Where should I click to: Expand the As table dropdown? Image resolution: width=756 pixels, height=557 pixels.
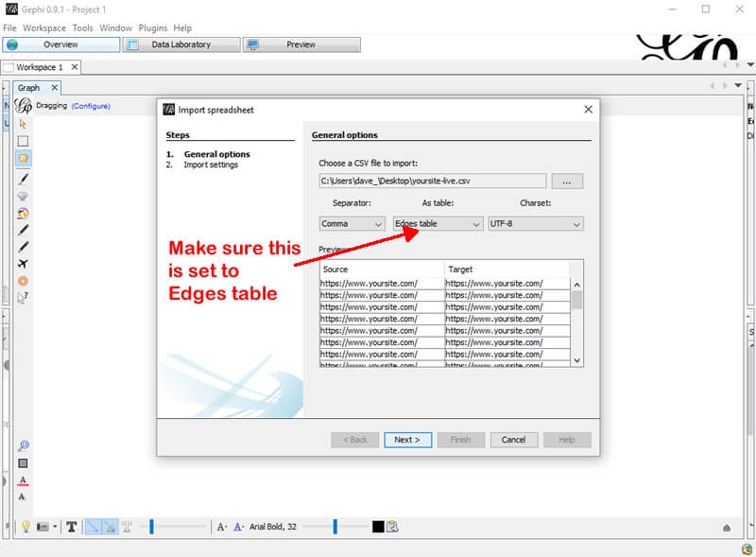click(x=438, y=224)
